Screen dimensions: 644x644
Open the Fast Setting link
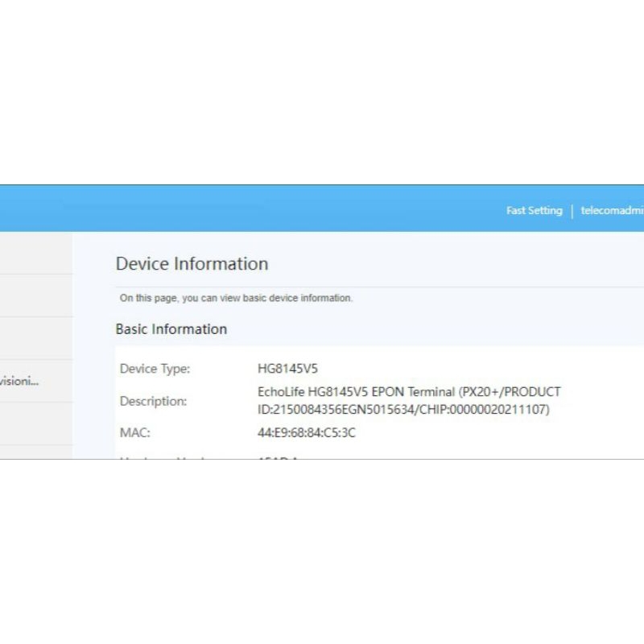534,211
